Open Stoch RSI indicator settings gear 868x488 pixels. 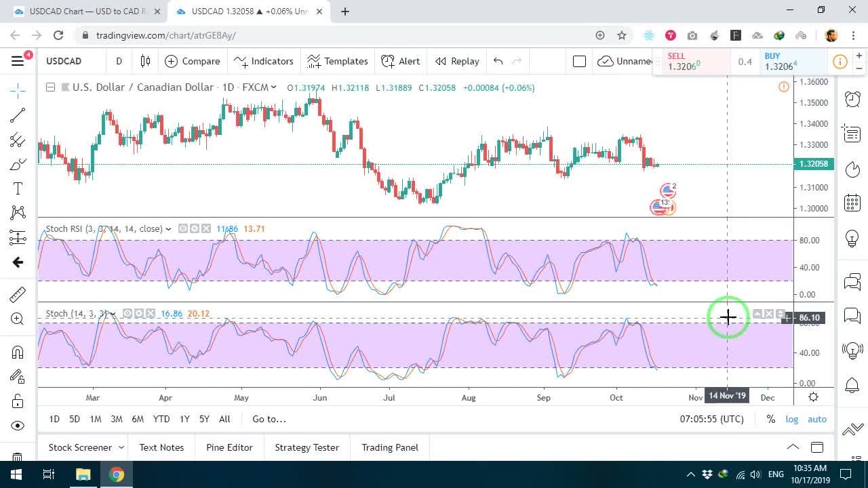[195, 229]
